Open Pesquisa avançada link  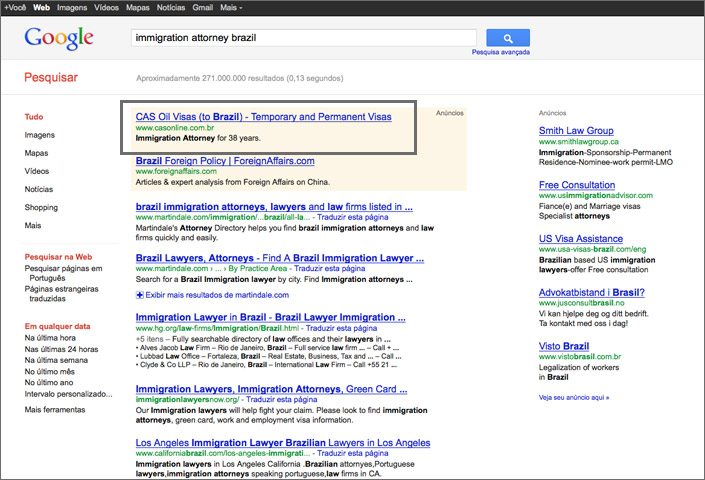(500, 52)
